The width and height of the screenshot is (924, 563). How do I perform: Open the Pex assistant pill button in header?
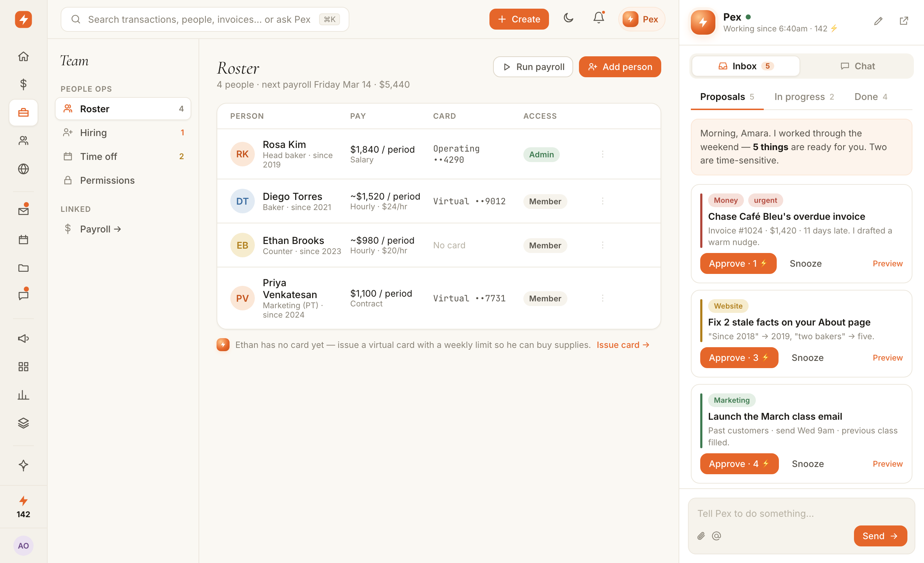[642, 19]
